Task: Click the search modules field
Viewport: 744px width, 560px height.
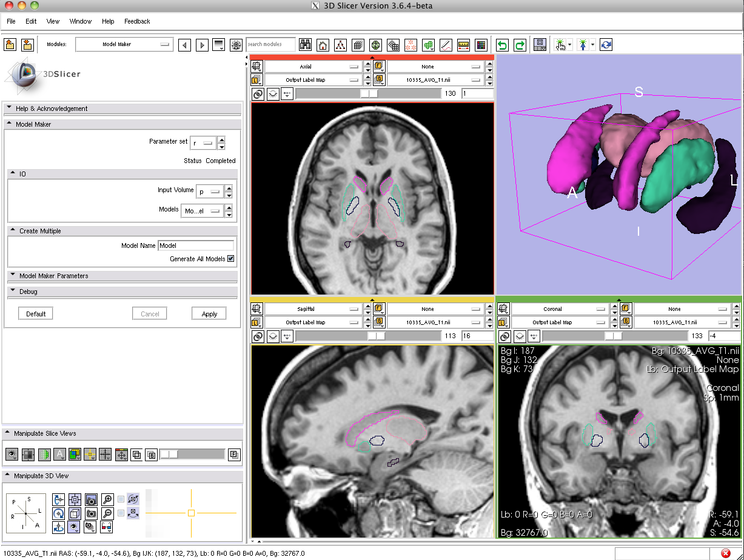Action: (x=270, y=44)
